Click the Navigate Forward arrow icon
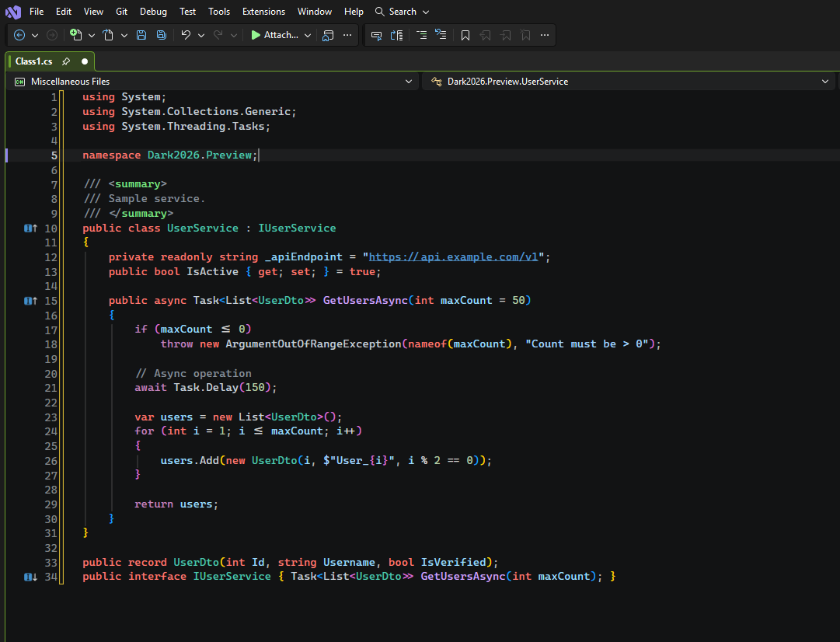 tap(52, 36)
